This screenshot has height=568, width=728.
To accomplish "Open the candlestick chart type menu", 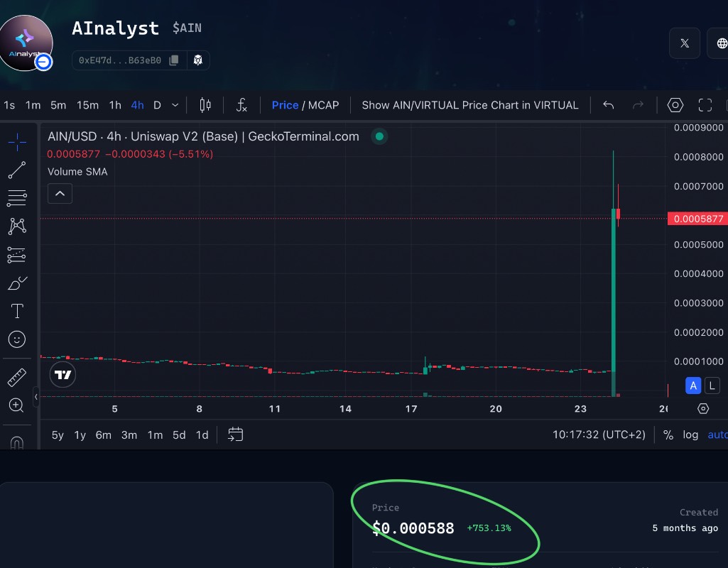I will coord(205,105).
